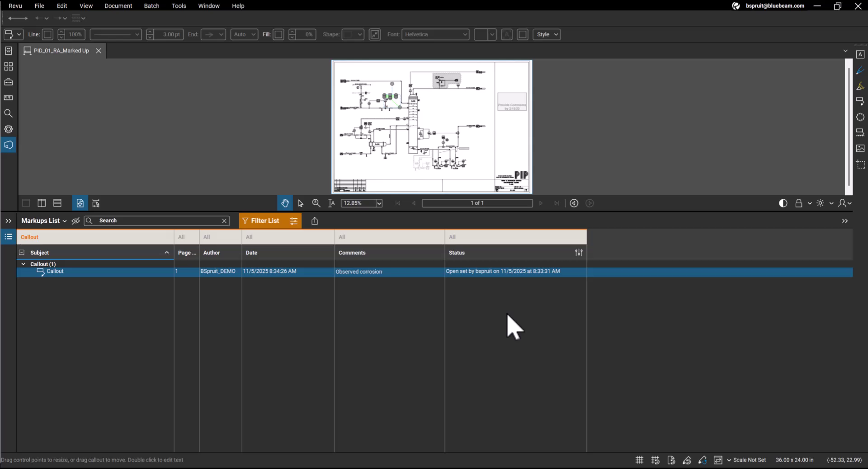
Task: Open Settings via the gear icon
Action: pyautogui.click(x=8, y=129)
